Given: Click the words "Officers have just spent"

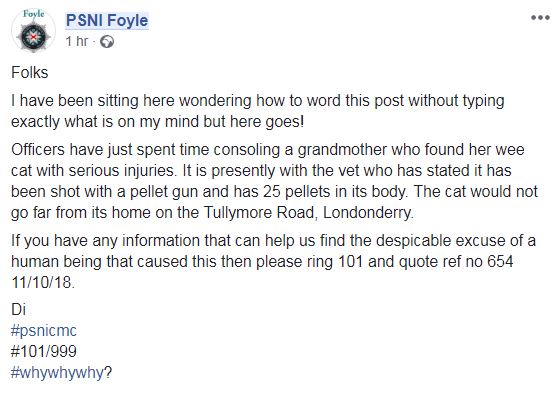Looking at the screenshot, I should (x=94, y=150).
